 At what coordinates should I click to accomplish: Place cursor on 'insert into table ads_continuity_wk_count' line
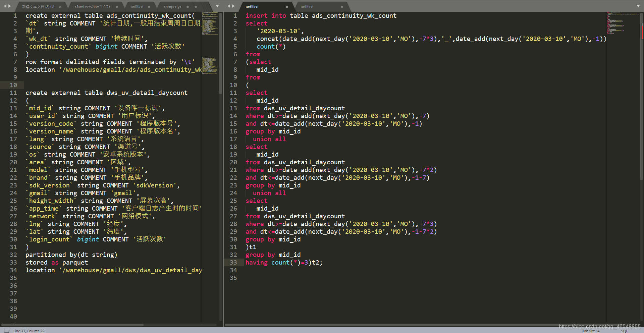[321, 16]
